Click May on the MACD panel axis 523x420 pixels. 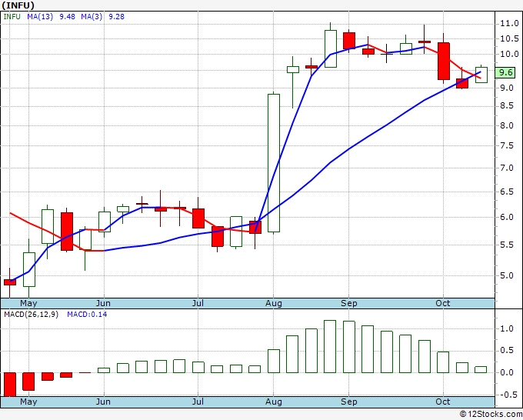click(28, 402)
